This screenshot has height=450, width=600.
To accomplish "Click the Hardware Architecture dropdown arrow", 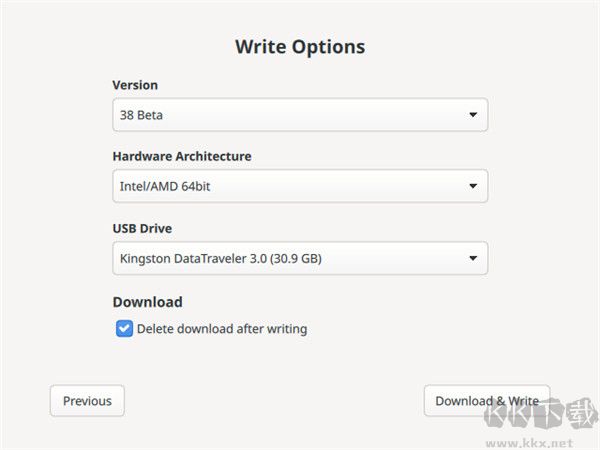I will [473, 186].
